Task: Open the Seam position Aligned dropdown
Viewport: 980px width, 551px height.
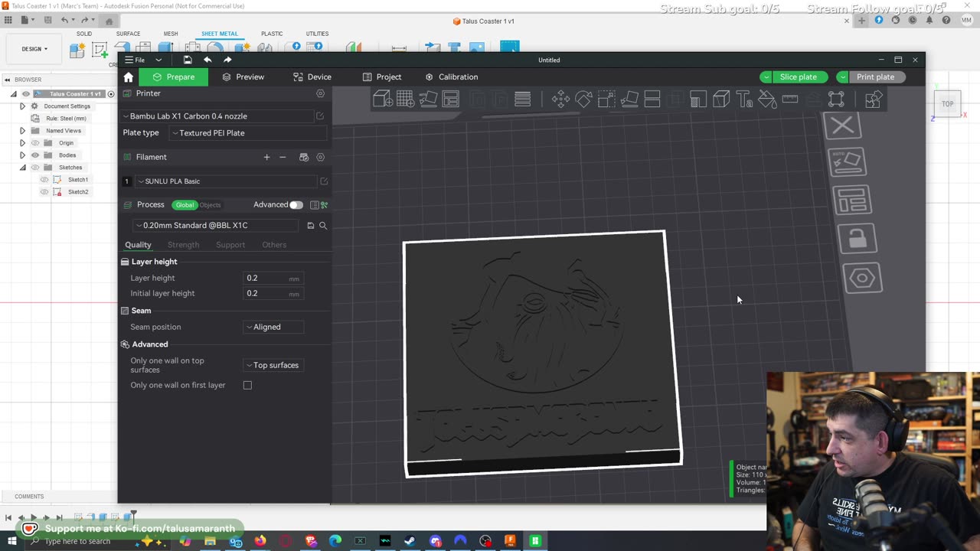Action: click(x=273, y=327)
